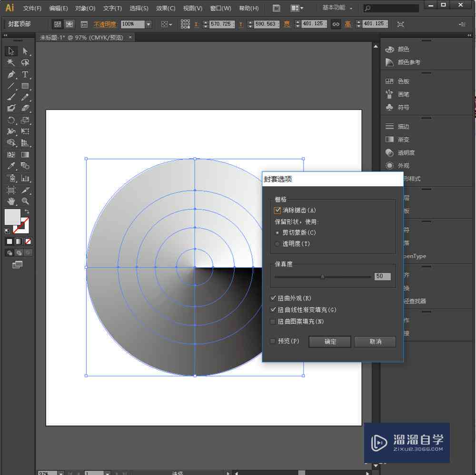This screenshot has height=475, width=476.
Task: Select the Column Graph tool
Action: pyautogui.click(x=25, y=178)
